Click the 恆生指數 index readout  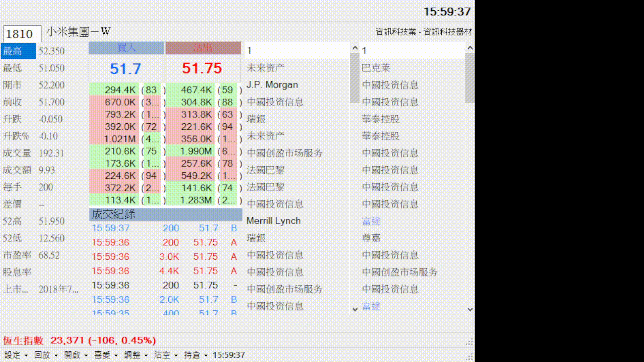click(x=79, y=341)
